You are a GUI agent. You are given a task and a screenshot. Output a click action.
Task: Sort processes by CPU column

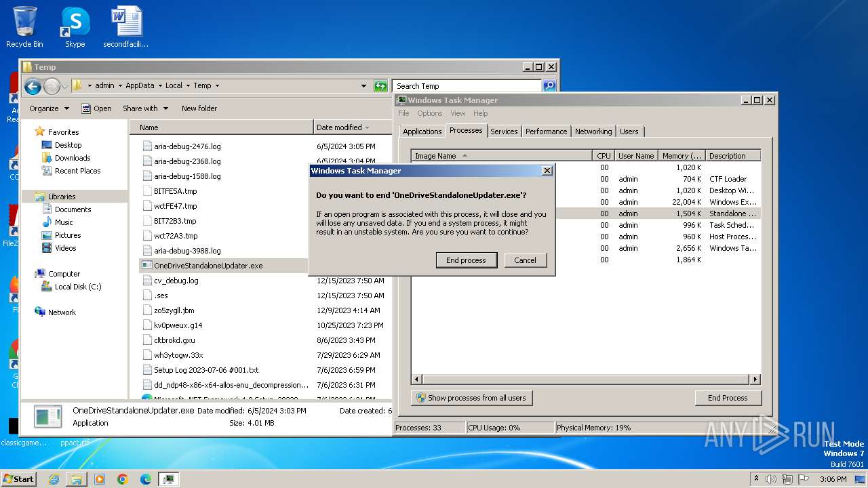coord(604,156)
